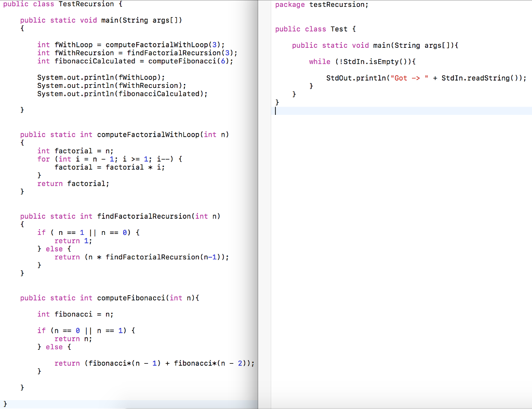Screen dimensions: 532x409
Task: Click the int fibonacci = n assignment
Action: click(69, 314)
